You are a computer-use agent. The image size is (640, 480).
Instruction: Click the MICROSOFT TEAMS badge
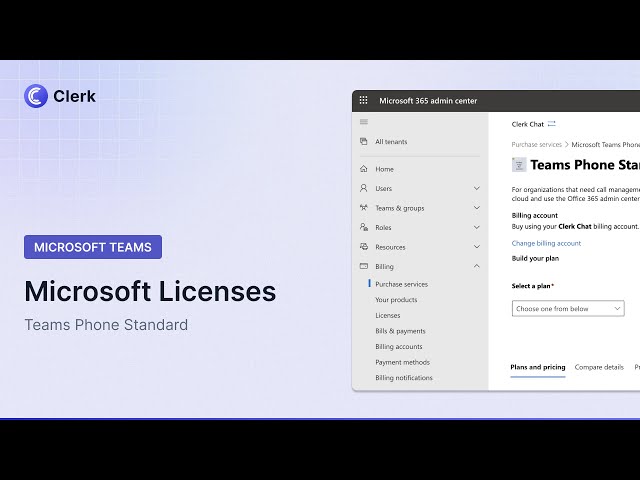click(x=93, y=247)
